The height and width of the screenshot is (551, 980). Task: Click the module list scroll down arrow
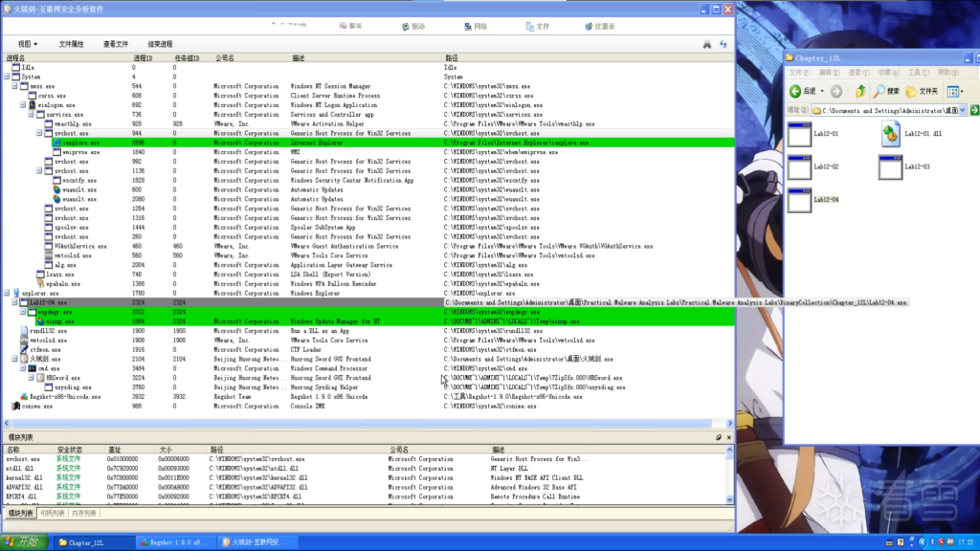(729, 499)
